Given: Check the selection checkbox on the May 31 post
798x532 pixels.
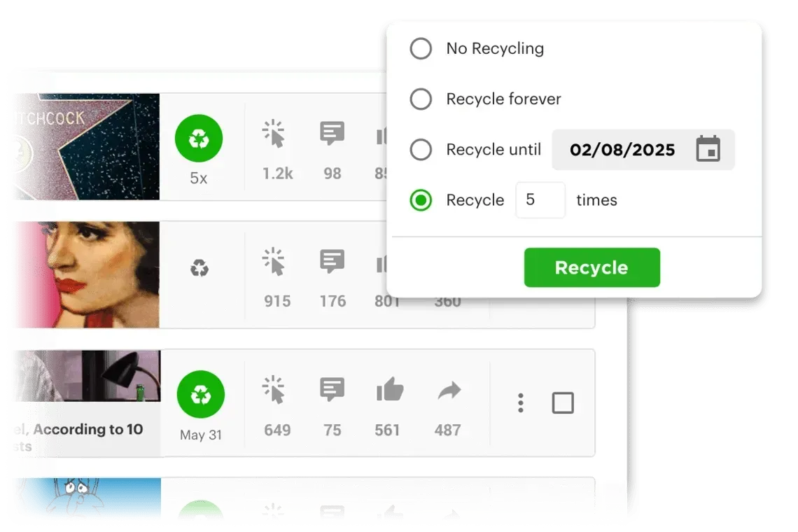Looking at the screenshot, I should pyautogui.click(x=563, y=402).
